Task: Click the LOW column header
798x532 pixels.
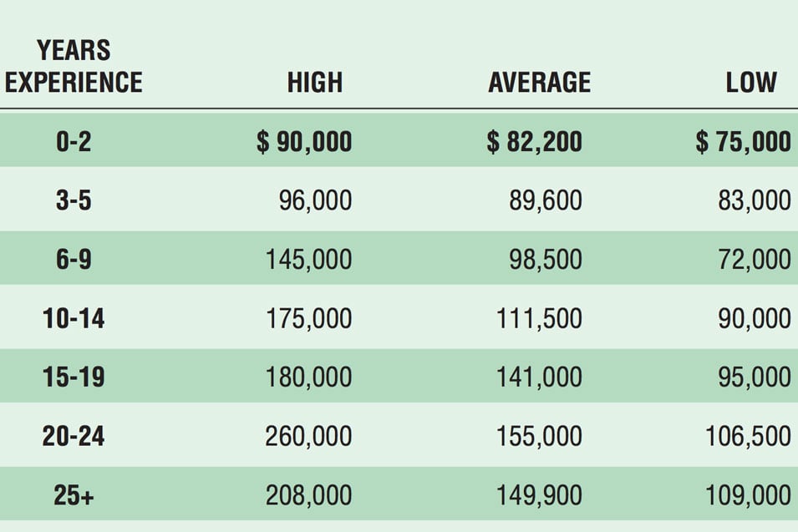Action: point(751,83)
